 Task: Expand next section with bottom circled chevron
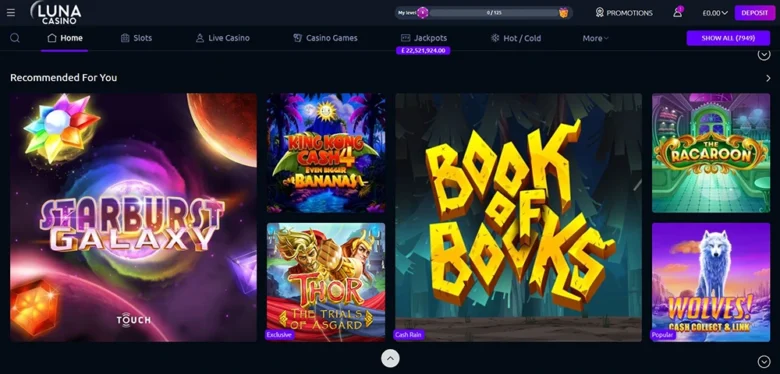click(764, 362)
